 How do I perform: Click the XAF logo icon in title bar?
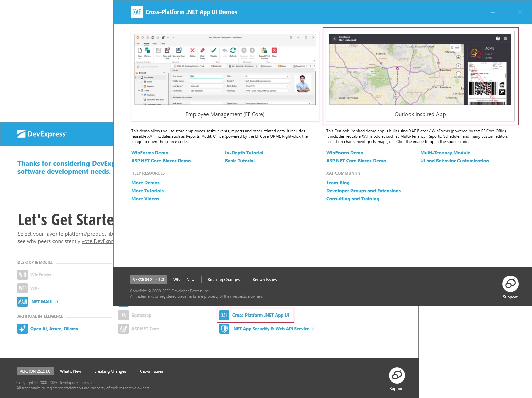[x=137, y=12]
